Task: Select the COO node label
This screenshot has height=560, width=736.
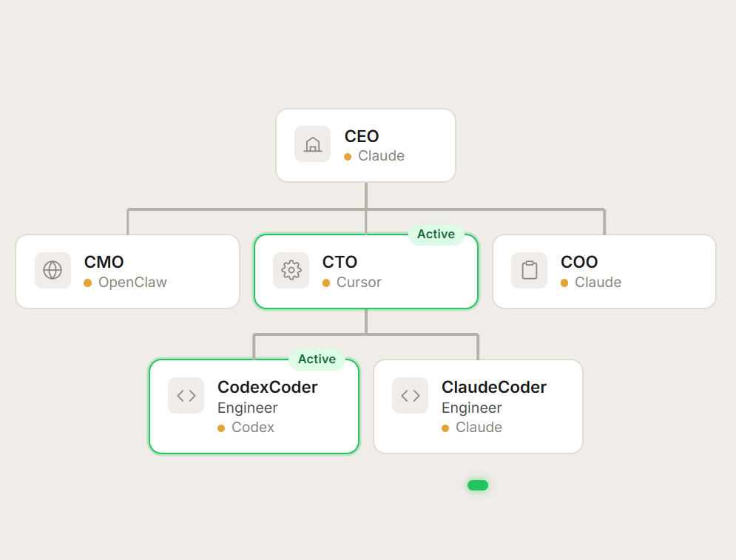Action: [x=579, y=262]
